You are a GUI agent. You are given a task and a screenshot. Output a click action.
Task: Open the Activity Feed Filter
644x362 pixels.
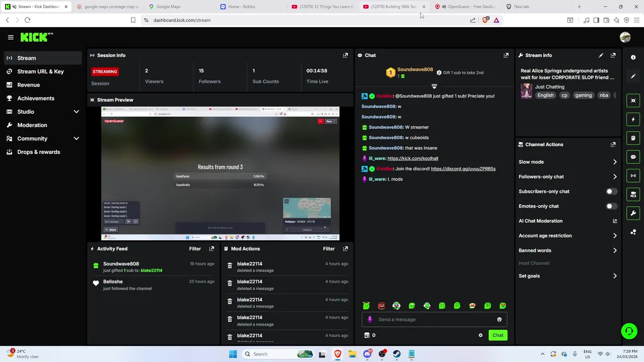point(195,249)
